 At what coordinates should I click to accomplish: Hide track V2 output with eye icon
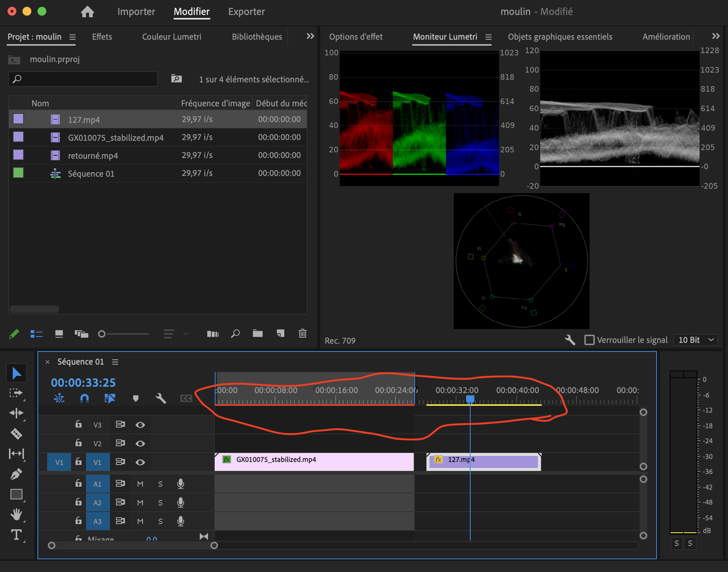(x=140, y=443)
